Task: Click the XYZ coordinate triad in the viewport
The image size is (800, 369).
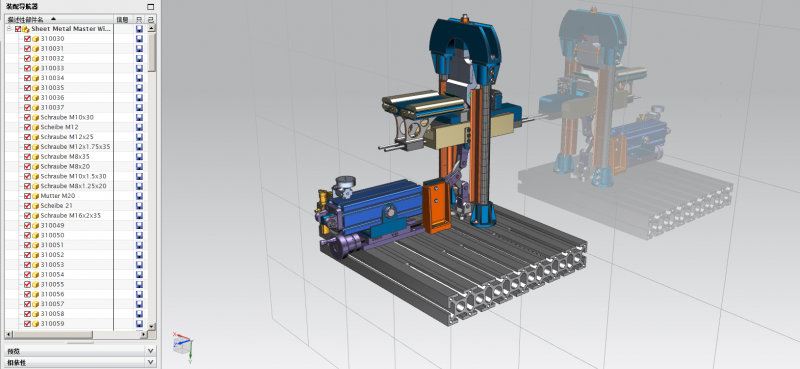Action: point(183,346)
